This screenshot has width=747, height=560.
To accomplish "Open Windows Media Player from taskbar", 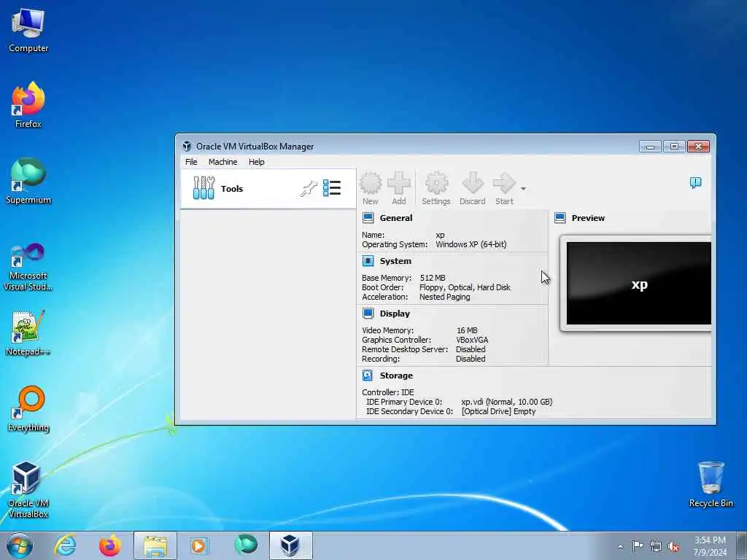I will click(x=199, y=545).
